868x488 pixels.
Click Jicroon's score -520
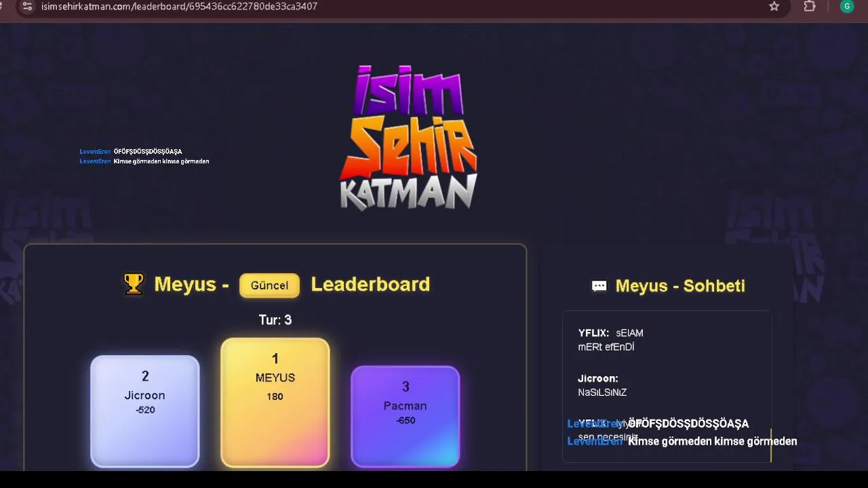pos(145,410)
